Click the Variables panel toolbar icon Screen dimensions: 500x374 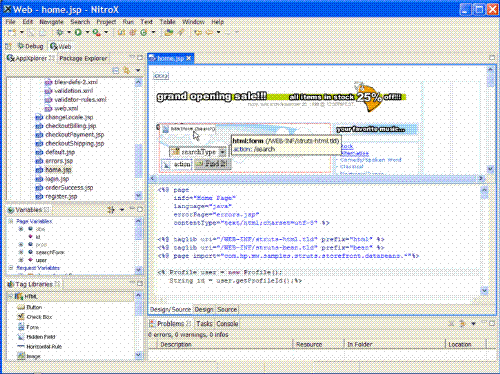tap(111, 210)
